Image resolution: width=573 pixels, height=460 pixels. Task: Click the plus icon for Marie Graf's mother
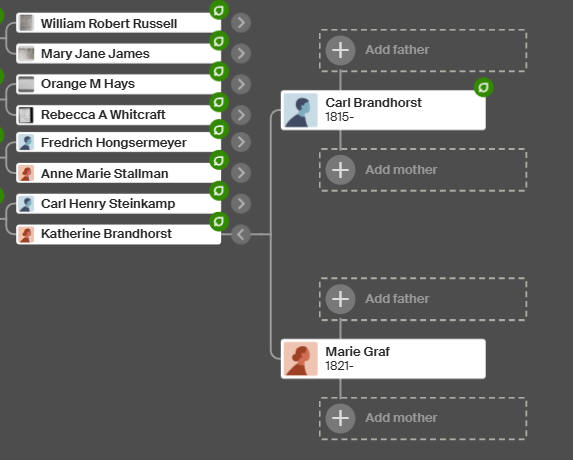point(340,418)
